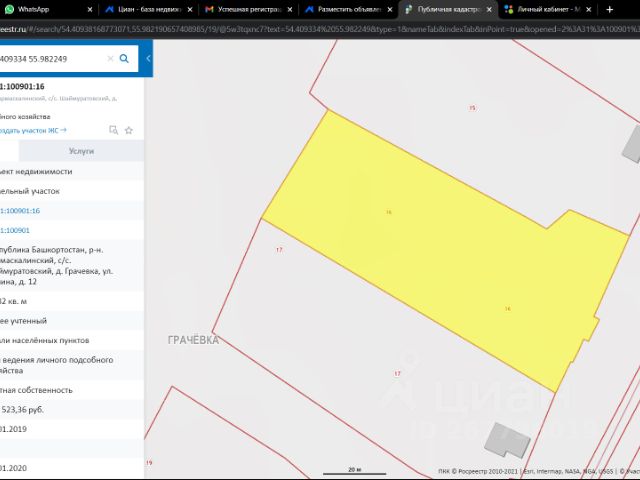640x480 pixels.
Task: Click the find-on-map icon near the star
Action: click(x=113, y=130)
